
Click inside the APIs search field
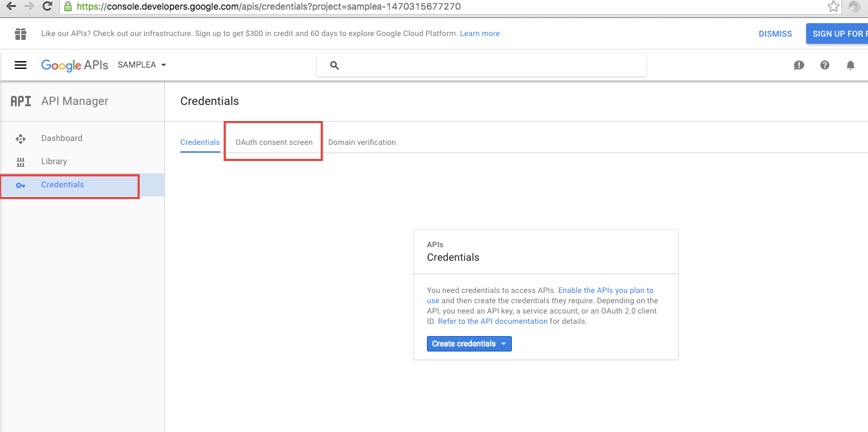(x=482, y=65)
